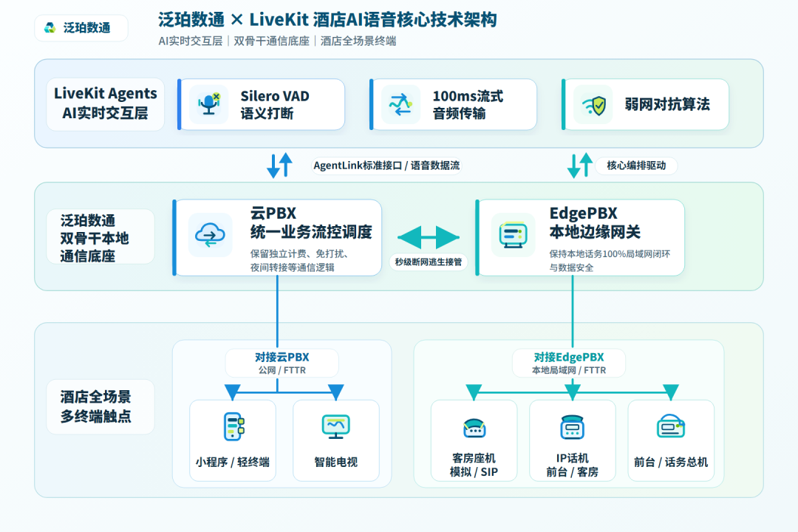Click the 弱网对抗算法 wifi shield icon

pos(593,106)
